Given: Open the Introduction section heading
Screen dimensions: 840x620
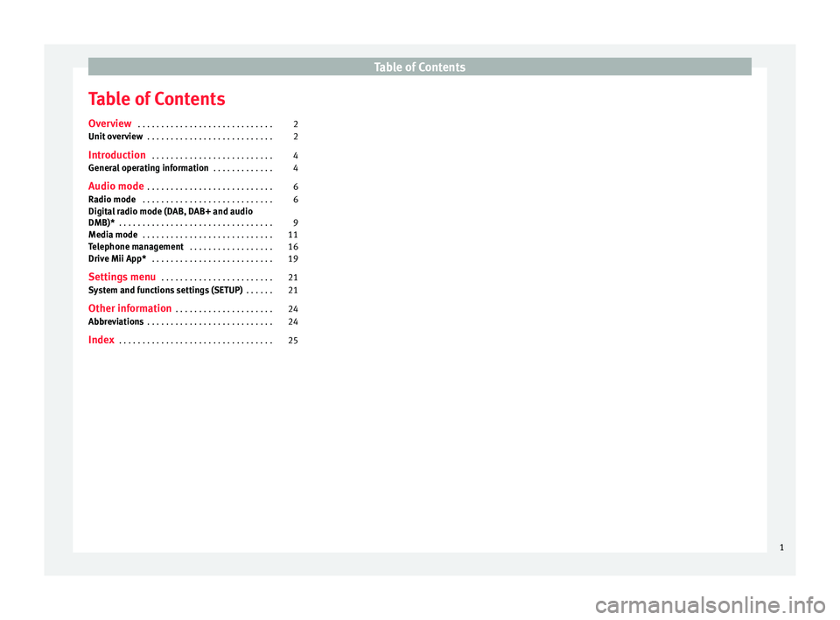Looking at the screenshot, I should tap(117, 155).
